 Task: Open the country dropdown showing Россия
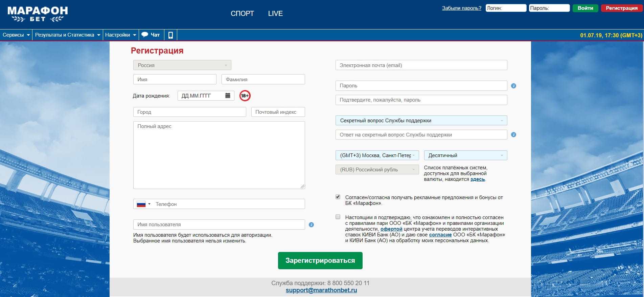click(182, 65)
